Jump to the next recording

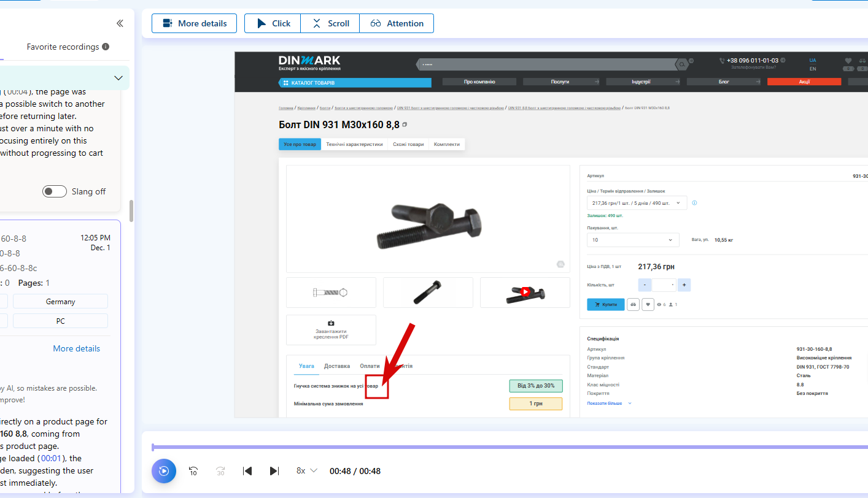pos(274,471)
